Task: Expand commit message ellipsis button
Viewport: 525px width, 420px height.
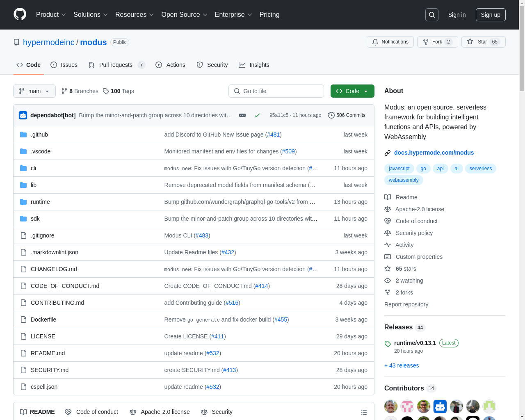Action: (x=242, y=115)
